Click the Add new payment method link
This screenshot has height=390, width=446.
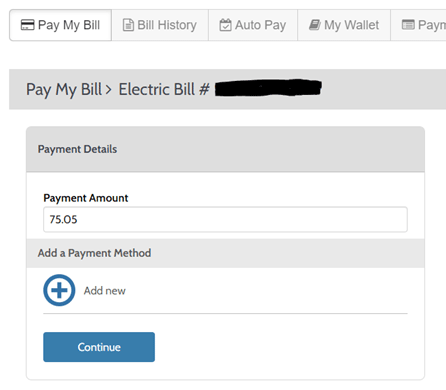point(105,291)
